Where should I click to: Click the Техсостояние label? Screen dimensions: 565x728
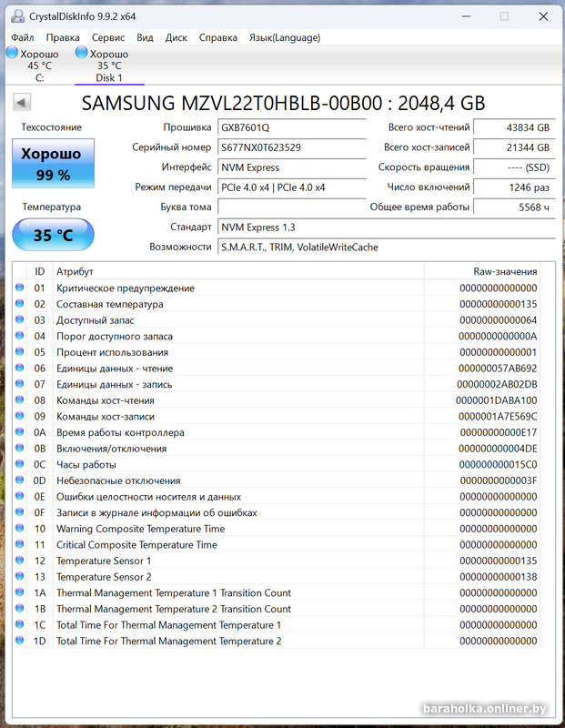click(x=51, y=127)
